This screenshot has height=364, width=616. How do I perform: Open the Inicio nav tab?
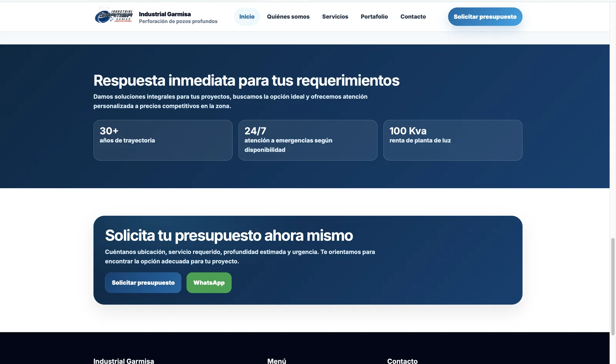247,17
